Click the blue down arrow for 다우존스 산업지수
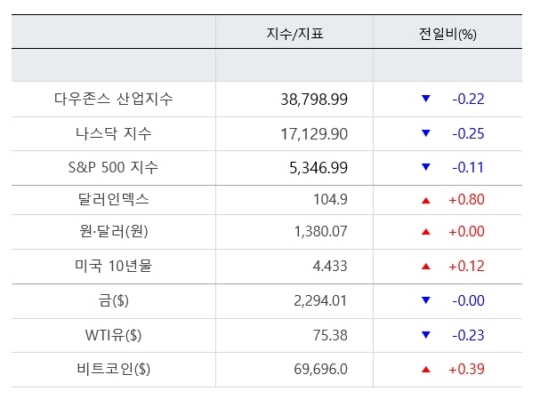Image resolution: width=540 pixels, height=399 pixels. [x=426, y=99]
